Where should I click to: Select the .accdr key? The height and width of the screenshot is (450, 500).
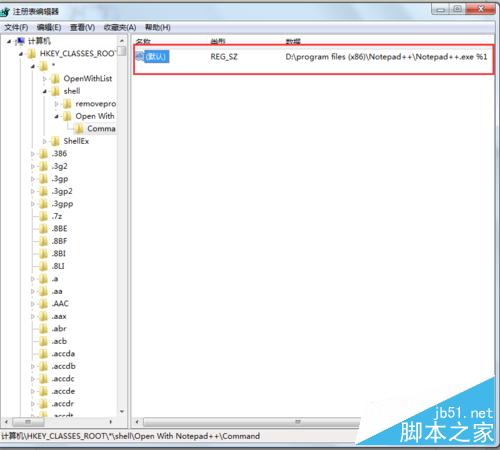click(63, 404)
